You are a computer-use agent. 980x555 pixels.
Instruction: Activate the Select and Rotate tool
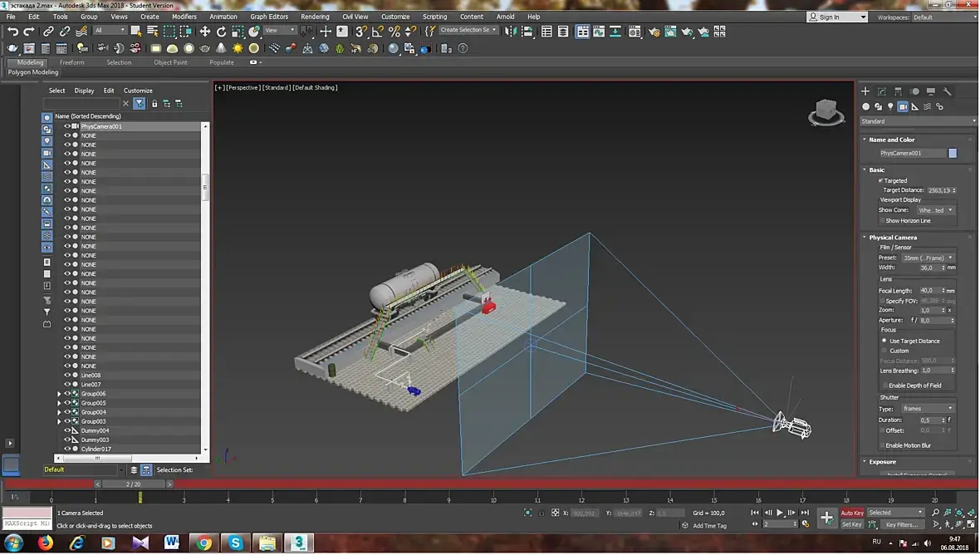[222, 31]
